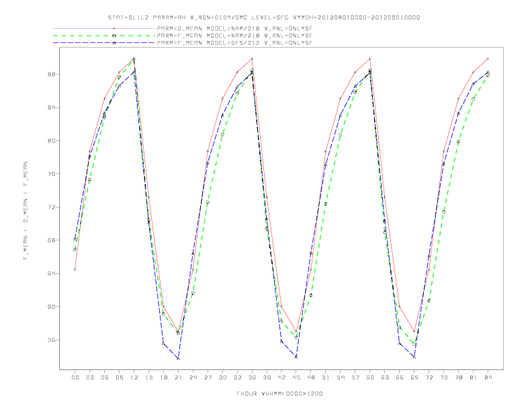Click x-axis tick label 33

click(237, 377)
